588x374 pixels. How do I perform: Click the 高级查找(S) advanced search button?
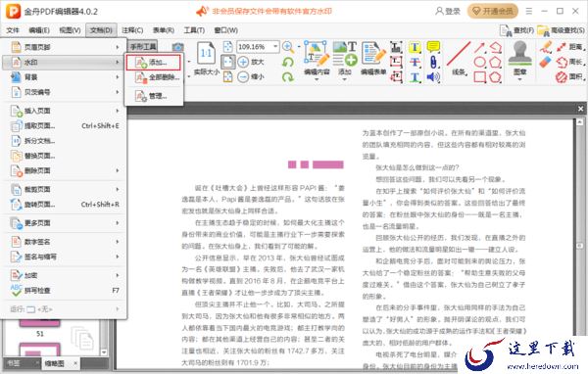pyautogui.click(x=561, y=30)
